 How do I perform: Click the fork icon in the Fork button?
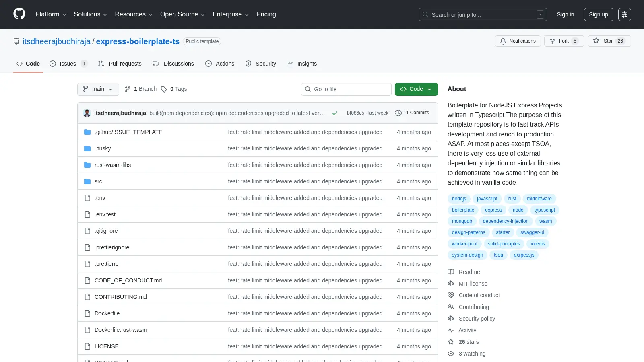(553, 41)
